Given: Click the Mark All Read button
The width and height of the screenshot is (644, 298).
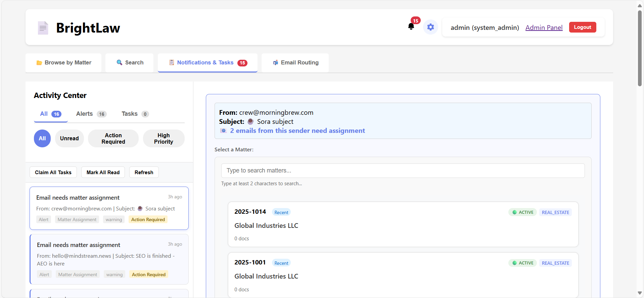Looking at the screenshot, I should click(x=103, y=172).
